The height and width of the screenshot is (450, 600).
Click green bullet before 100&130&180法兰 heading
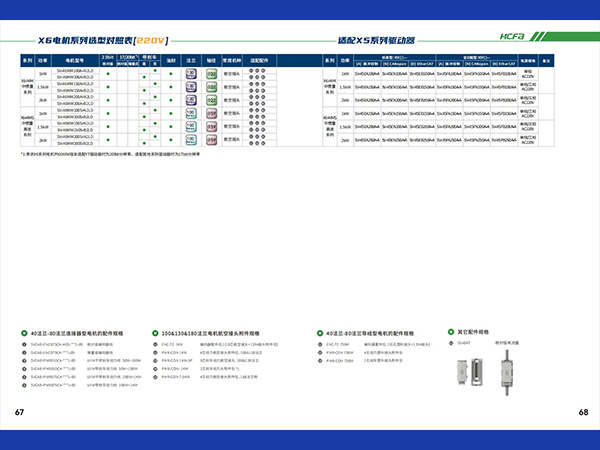tap(154, 332)
